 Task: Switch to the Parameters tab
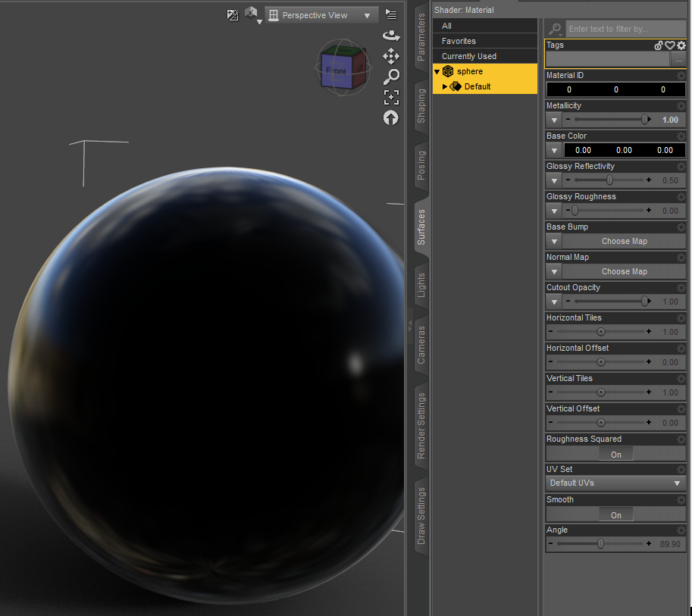[421, 37]
